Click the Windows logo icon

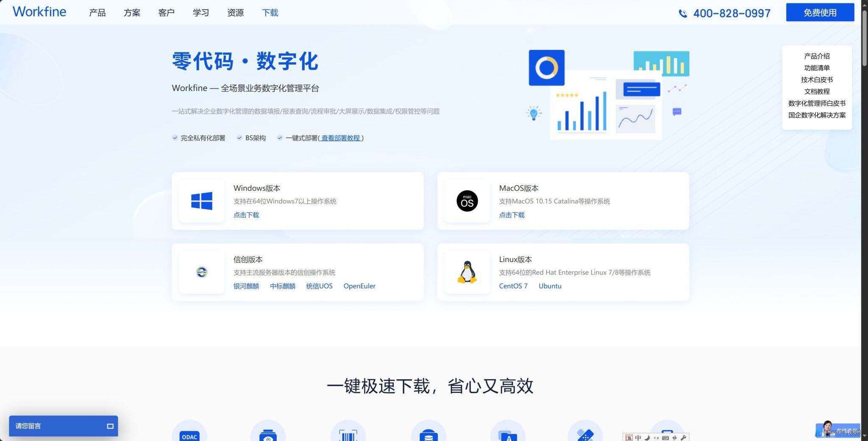[202, 201]
